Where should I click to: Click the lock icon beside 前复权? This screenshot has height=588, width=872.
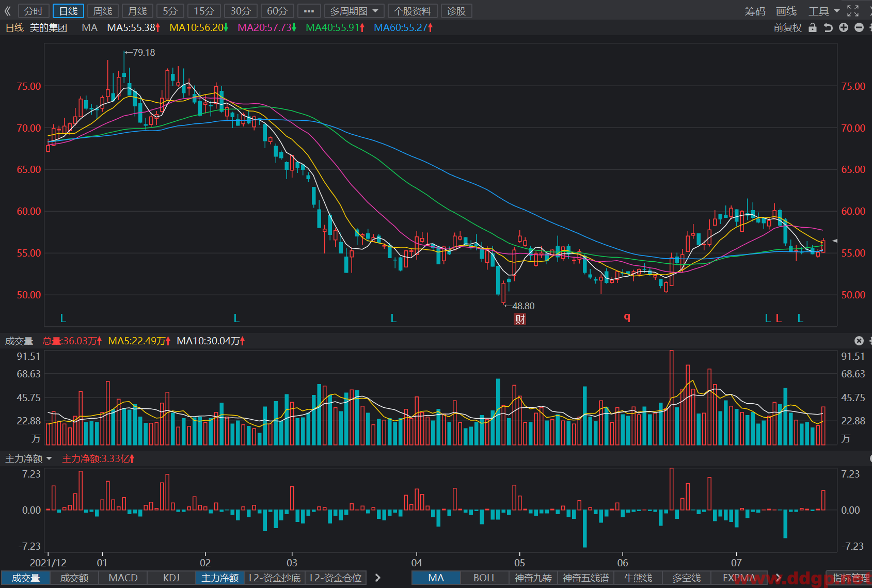click(x=813, y=28)
